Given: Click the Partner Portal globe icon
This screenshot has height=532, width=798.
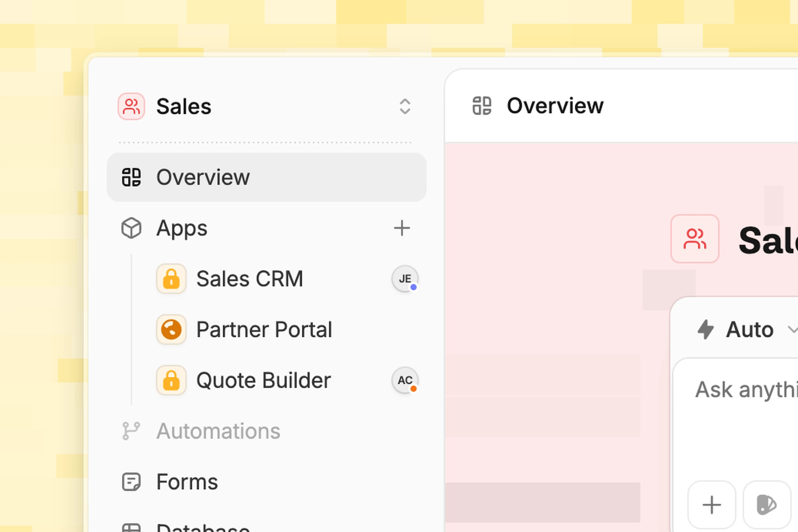Looking at the screenshot, I should [171, 329].
